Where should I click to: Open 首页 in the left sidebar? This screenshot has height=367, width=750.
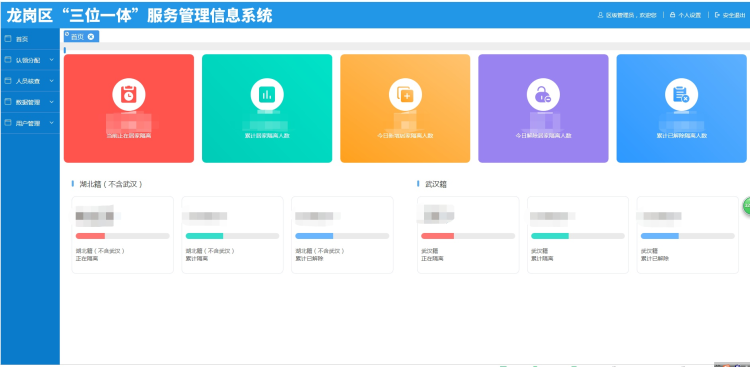pyautogui.click(x=30, y=39)
